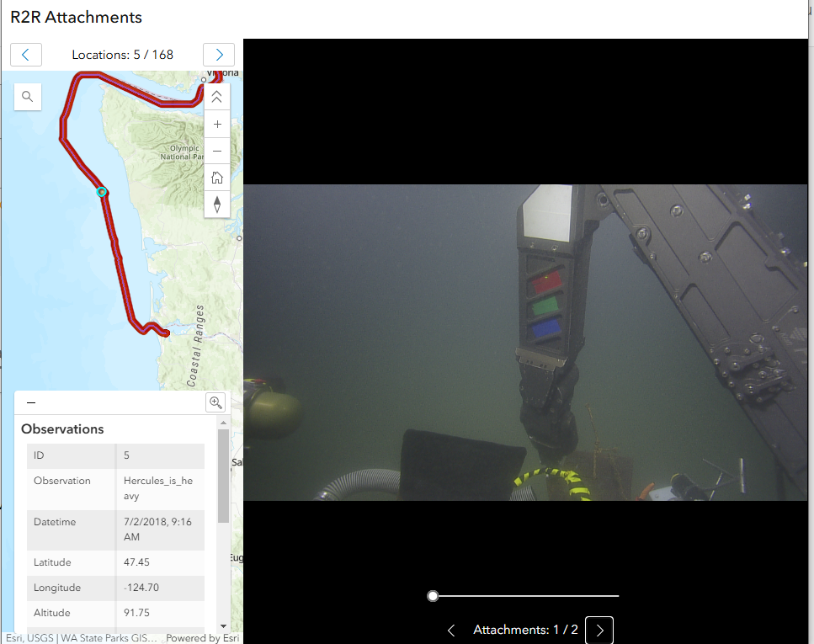Collapse the map tools with double chevron
814x644 pixels.
pyautogui.click(x=217, y=97)
